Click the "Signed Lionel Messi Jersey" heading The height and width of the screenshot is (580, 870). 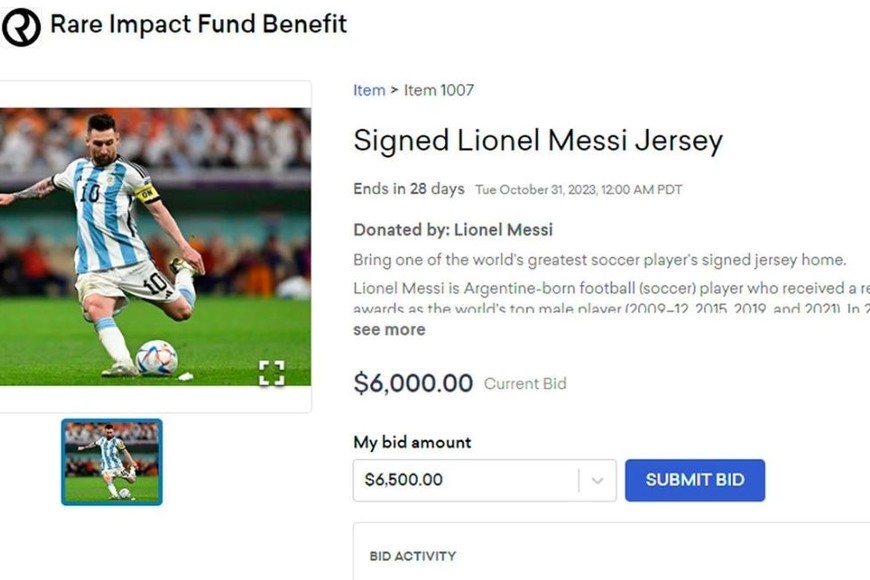537,141
